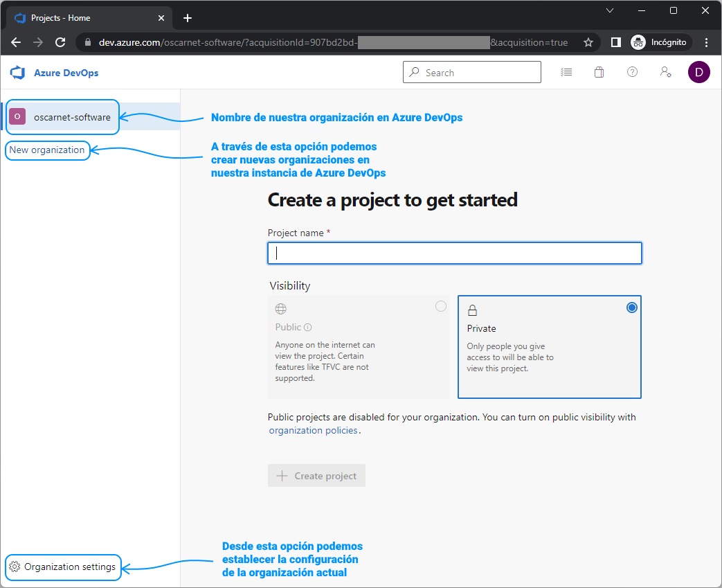This screenshot has width=722, height=588.
Task: Open the purple D account avatar
Action: coord(698,72)
